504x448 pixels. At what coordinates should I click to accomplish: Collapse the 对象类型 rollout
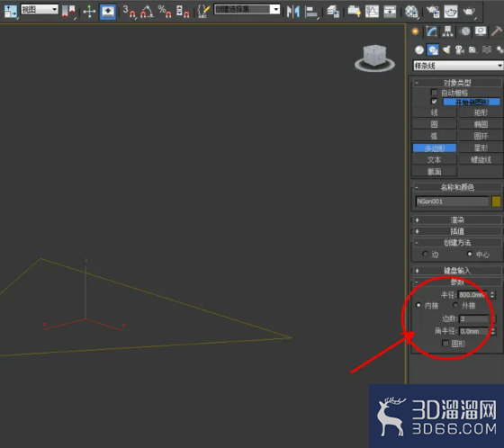click(x=457, y=83)
